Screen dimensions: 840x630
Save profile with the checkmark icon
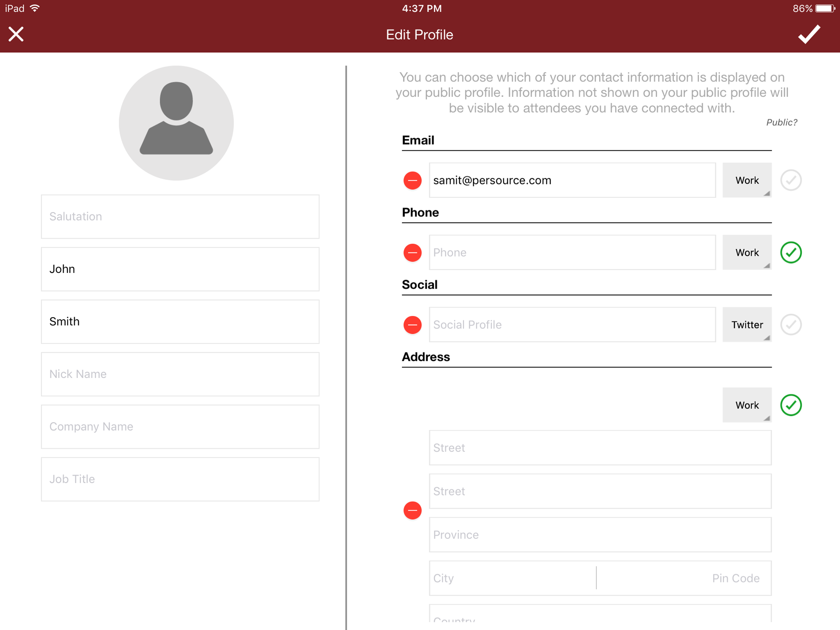[809, 34]
